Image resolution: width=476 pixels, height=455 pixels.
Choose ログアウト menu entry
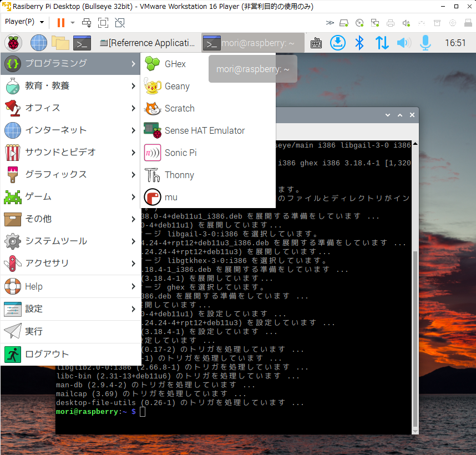click(70, 354)
